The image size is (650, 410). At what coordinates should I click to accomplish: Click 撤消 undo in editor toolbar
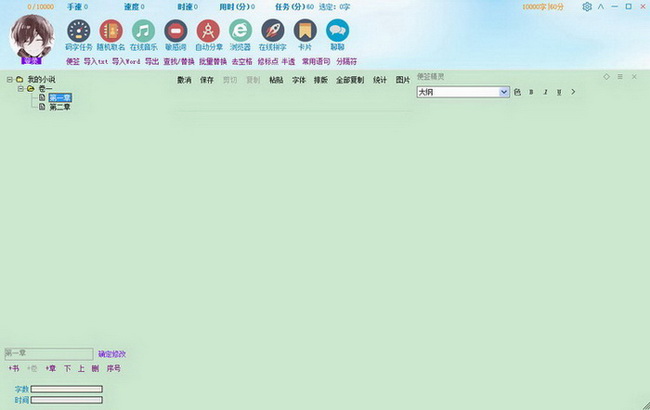[184, 80]
